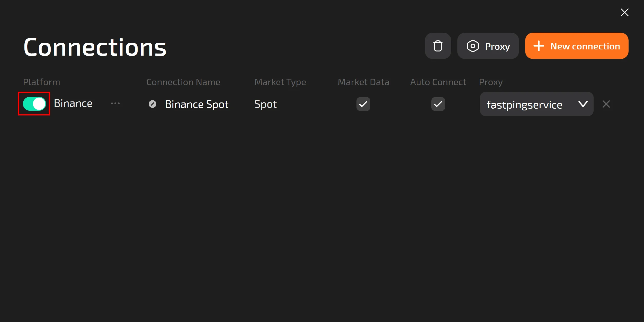Click the plus icon on New connection
The height and width of the screenshot is (322, 644).
(539, 46)
